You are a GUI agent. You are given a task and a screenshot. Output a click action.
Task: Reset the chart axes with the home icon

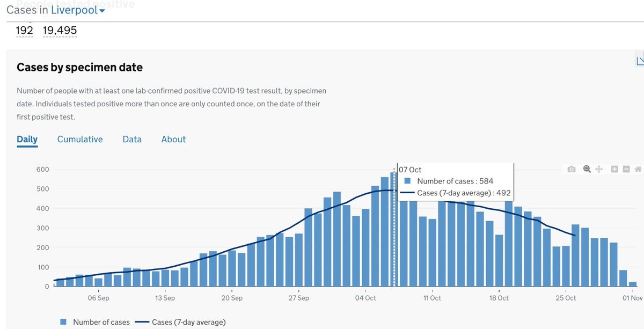638,169
